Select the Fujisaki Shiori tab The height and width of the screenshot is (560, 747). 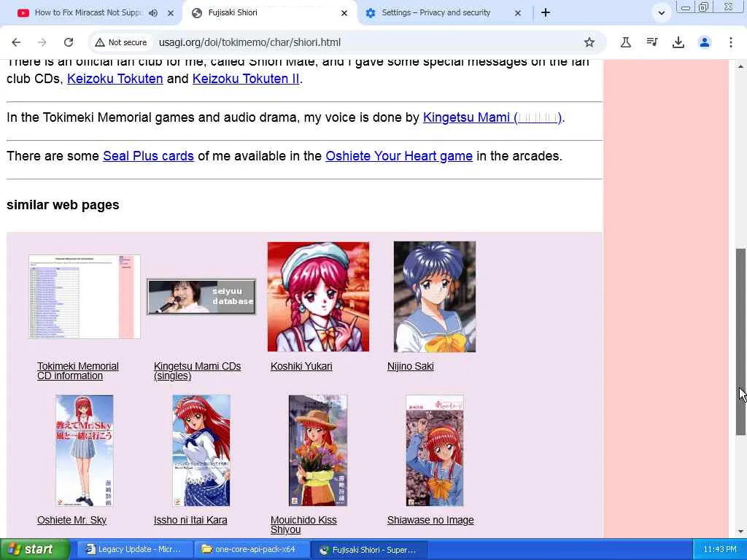(269, 13)
